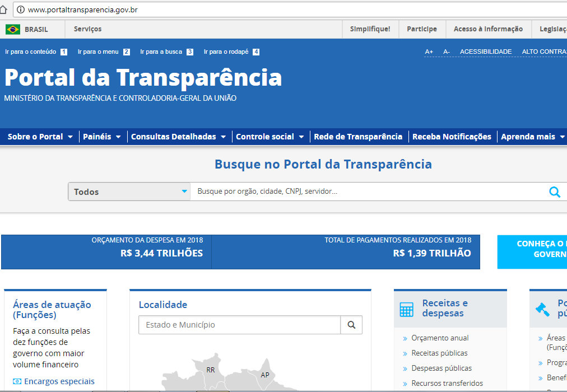567x392 pixels.
Task: Select the RR state on the map
Action: coord(211,370)
